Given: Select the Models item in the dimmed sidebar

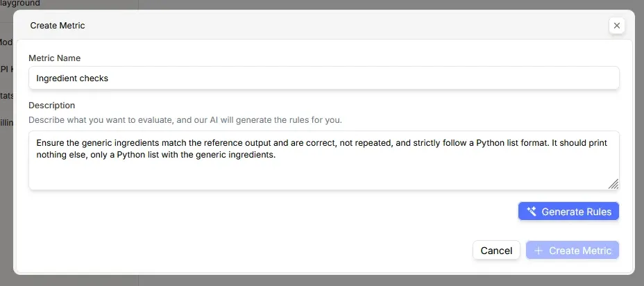Looking at the screenshot, I should point(6,42).
